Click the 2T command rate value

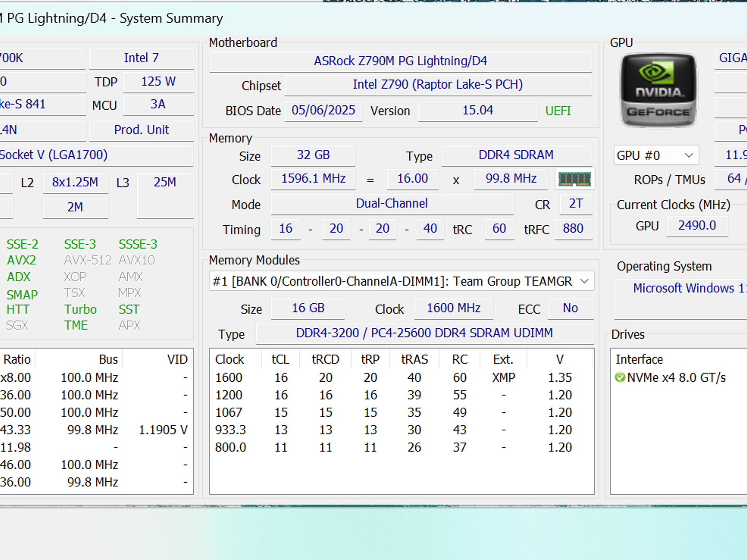point(576,204)
